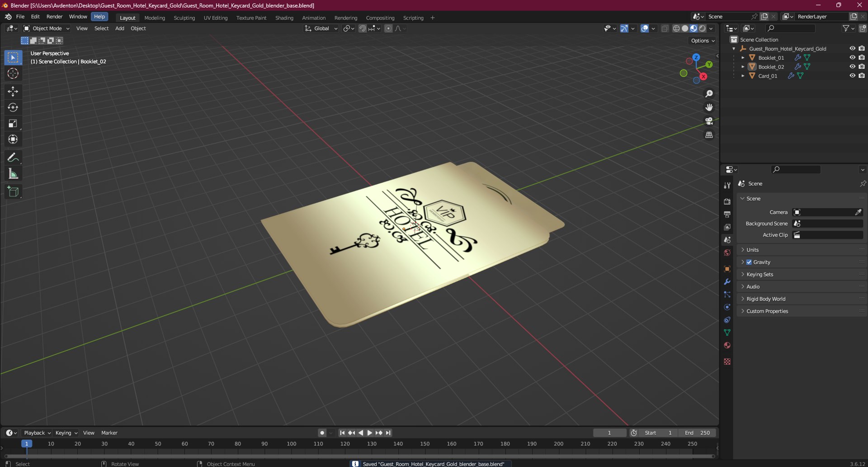Open the Object Data properties tab
Viewport: 868px width, 467px height.
(727, 333)
